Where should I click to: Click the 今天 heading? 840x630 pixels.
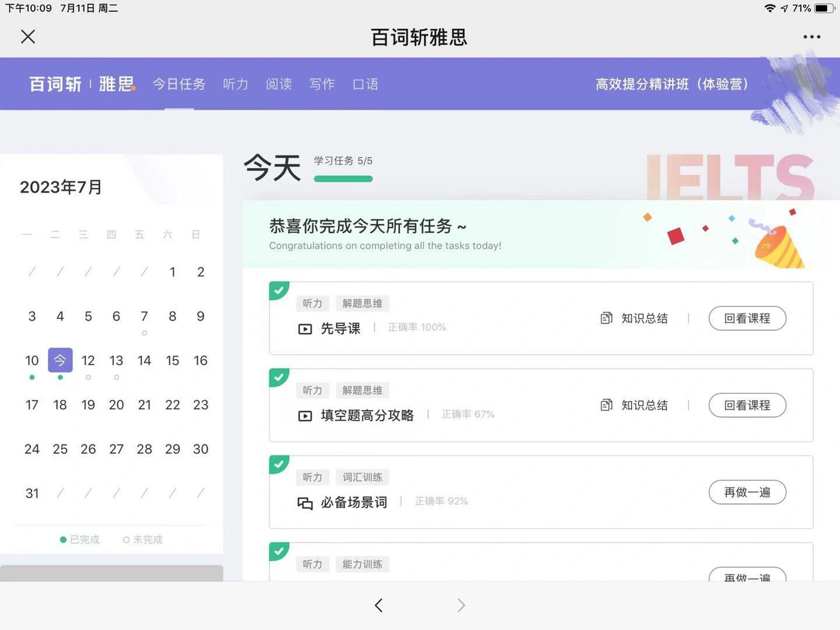point(272,168)
